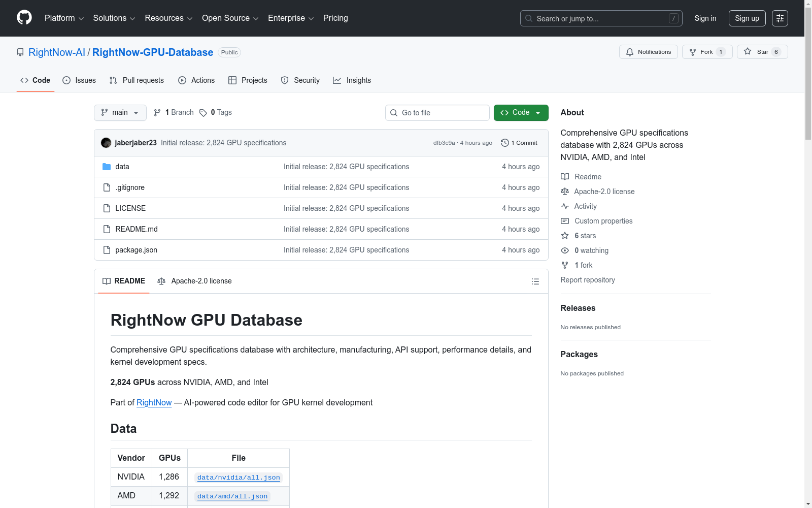Click the file icon next to .gitignore

107,187
